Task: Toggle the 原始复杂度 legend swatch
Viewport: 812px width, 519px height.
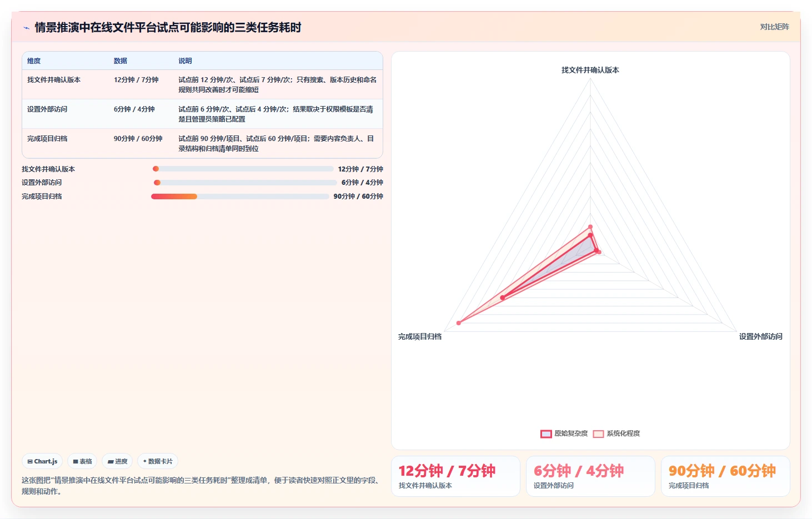Action: pos(546,434)
